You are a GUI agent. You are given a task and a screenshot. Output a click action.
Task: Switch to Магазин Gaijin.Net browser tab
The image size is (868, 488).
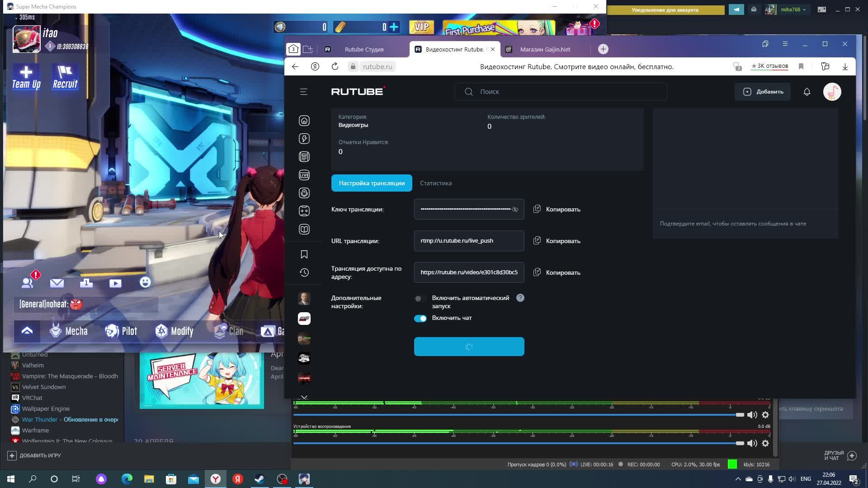point(545,49)
